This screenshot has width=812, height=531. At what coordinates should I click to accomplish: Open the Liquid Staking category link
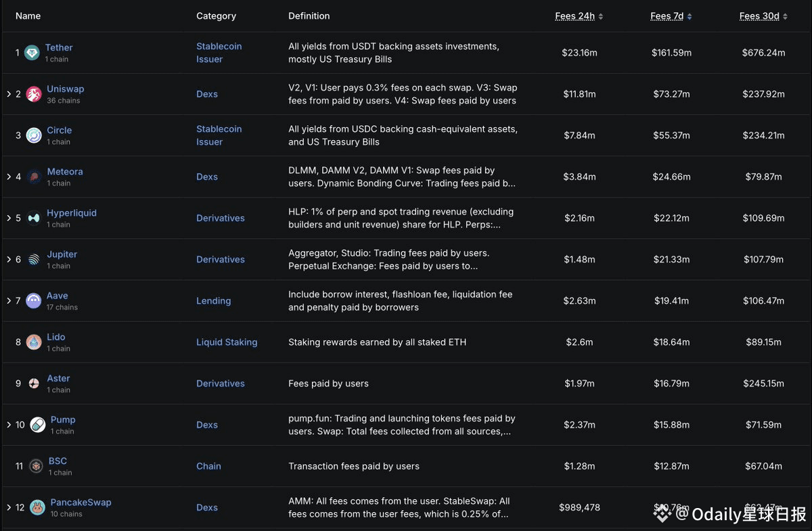227,342
